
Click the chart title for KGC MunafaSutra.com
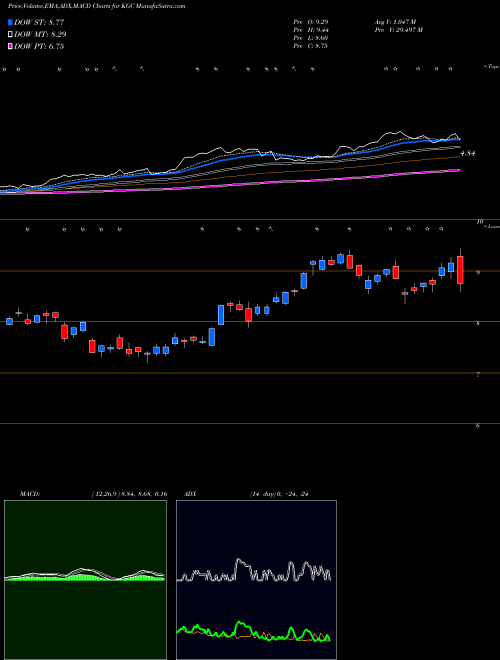[96, 6]
